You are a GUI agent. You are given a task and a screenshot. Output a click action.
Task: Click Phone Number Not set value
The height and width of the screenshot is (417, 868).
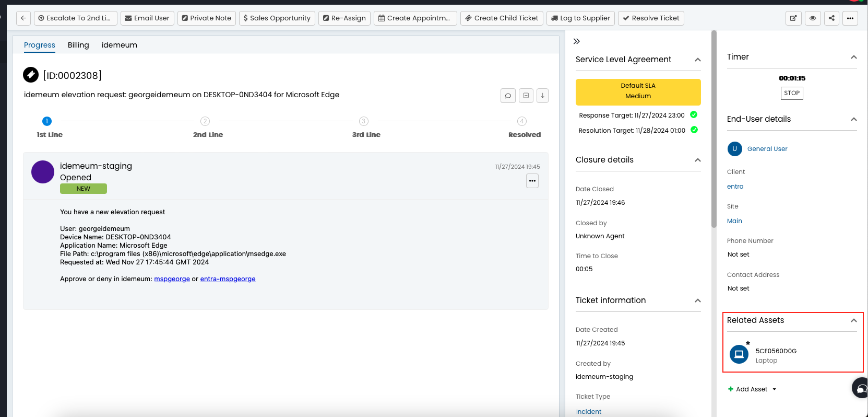click(739, 254)
